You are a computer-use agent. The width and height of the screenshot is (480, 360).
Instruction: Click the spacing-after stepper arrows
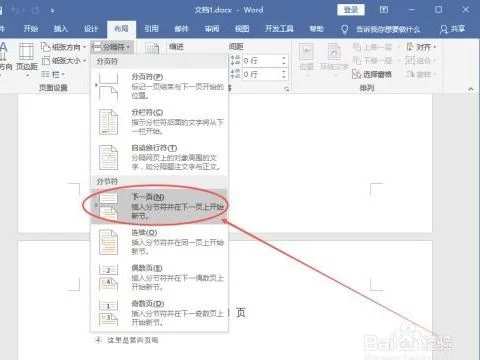[x=284, y=74]
